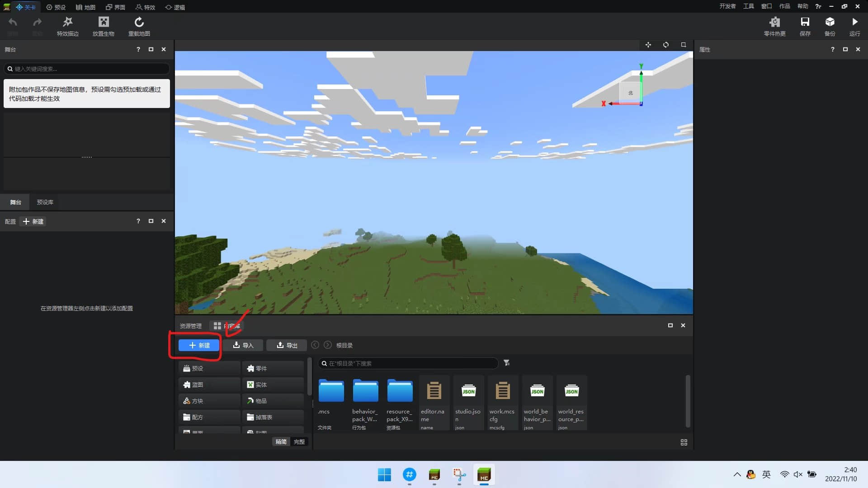
Task: Toggle the 完整 full view mode
Action: (x=299, y=441)
